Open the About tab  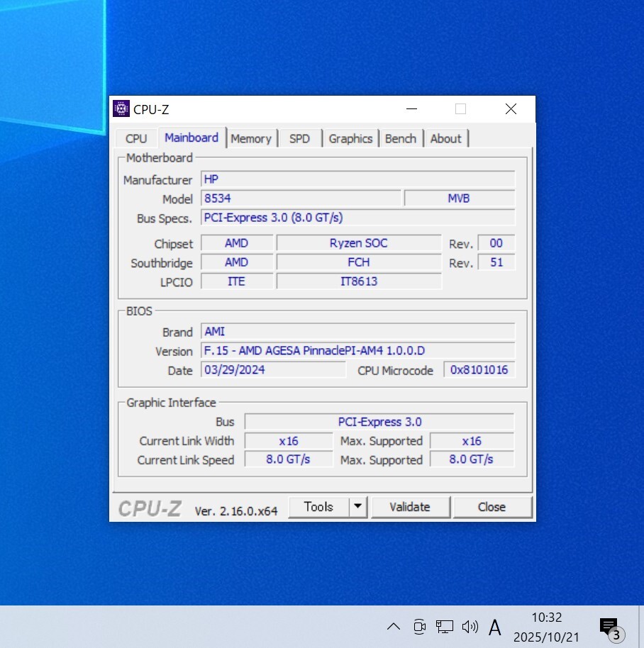(x=445, y=139)
